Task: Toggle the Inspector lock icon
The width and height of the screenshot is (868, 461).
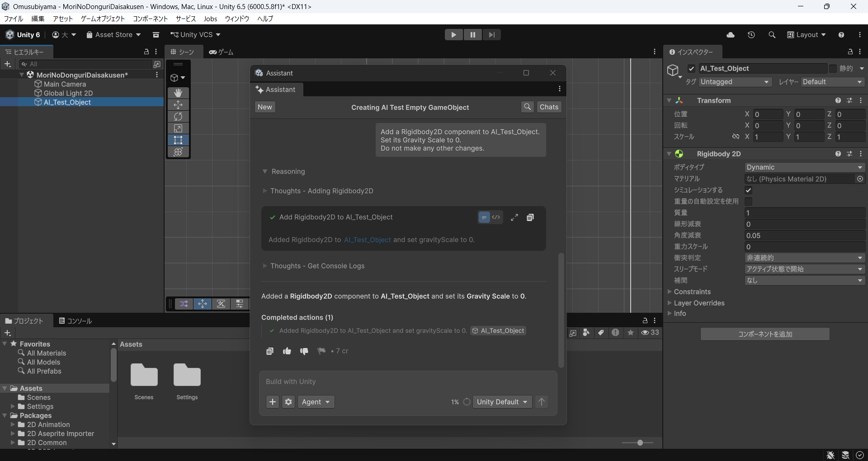Action: coord(850,52)
